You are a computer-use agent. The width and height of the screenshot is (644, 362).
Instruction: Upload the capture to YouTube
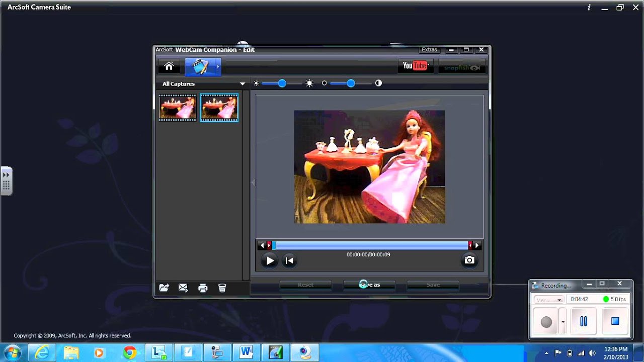pyautogui.click(x=415, y=66)
